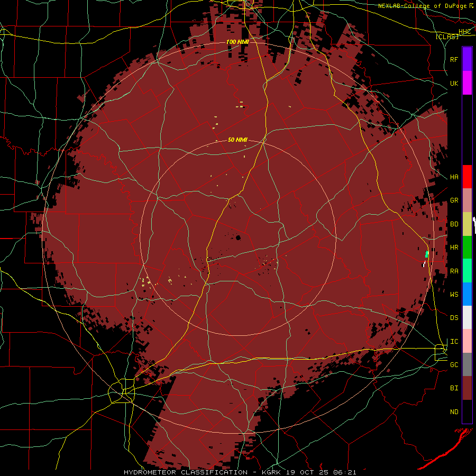Click the 'GC' legend label
This screenshot has height=476, width=476.
click(x=454, y=364)
